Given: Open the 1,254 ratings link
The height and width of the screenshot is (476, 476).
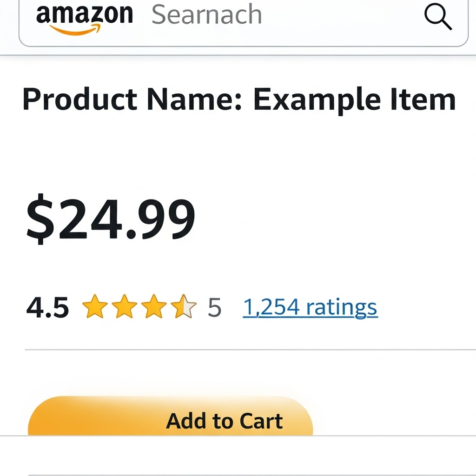Looking at the screenshot, I should pyautogui.click(x=310, y=307).
